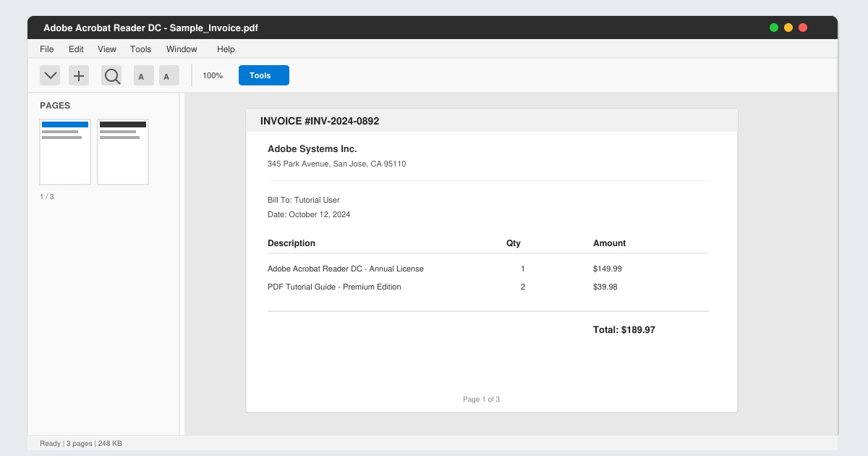Click the $39.98 amount
This screenshot has width=868, height=456.
coord(605,287)
